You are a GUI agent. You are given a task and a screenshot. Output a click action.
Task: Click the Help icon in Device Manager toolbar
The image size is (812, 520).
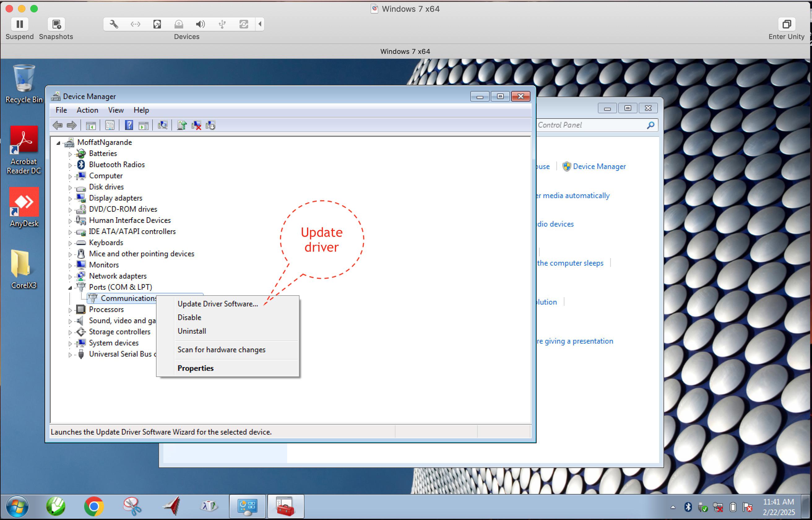click(129, 125)
